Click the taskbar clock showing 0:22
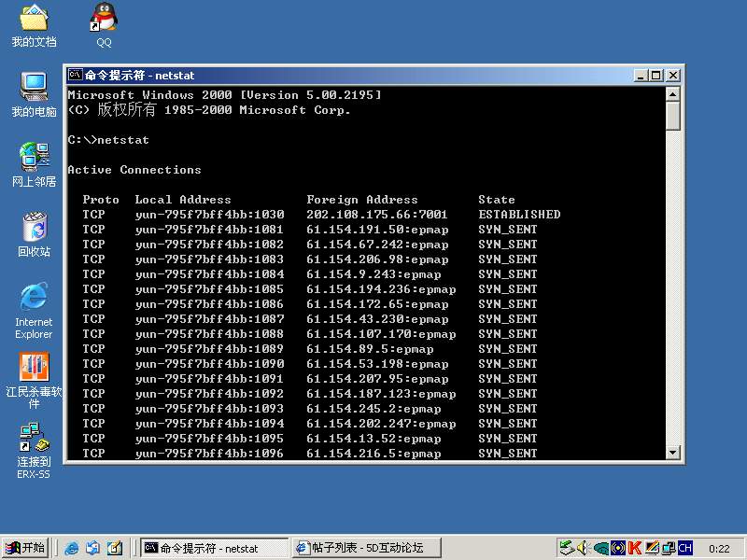 coord(719,549)
